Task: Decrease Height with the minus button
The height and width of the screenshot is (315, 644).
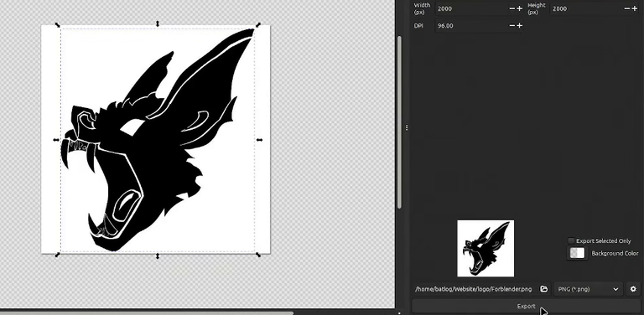Action: [627, 8]
